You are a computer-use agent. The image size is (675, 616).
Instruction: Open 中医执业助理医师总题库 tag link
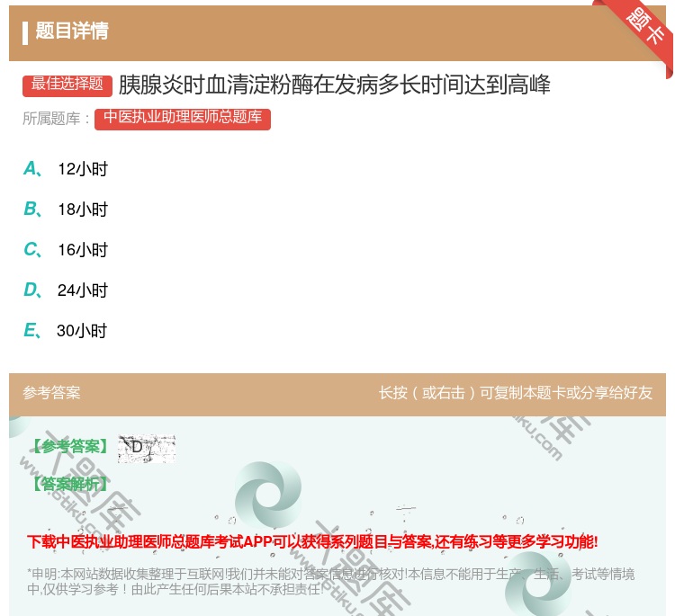pos(183,119)
